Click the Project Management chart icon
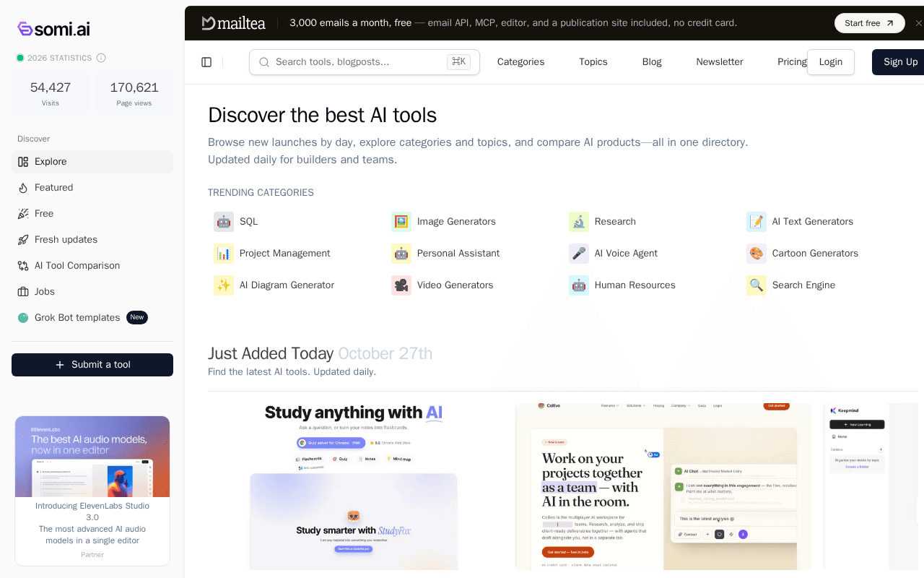Image resolution: width=924 pixels, height=578 pixels. (x=224, y=254)
